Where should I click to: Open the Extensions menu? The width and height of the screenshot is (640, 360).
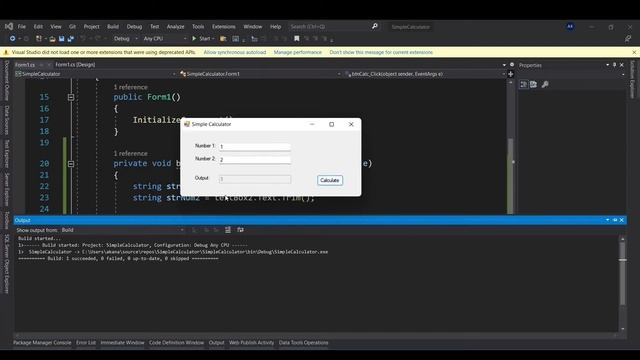click(224, 27)
